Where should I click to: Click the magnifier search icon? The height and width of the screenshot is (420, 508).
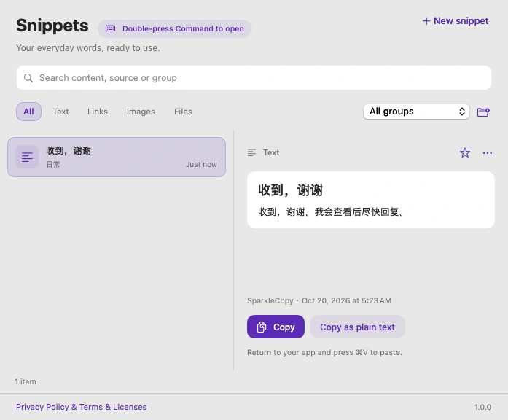tap(28, 78)
